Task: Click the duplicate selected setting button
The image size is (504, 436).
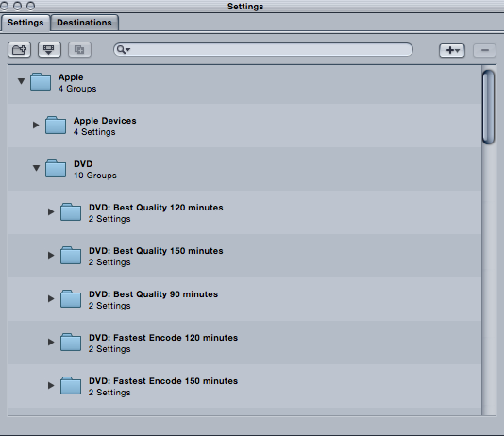Action: click(80, 50)
